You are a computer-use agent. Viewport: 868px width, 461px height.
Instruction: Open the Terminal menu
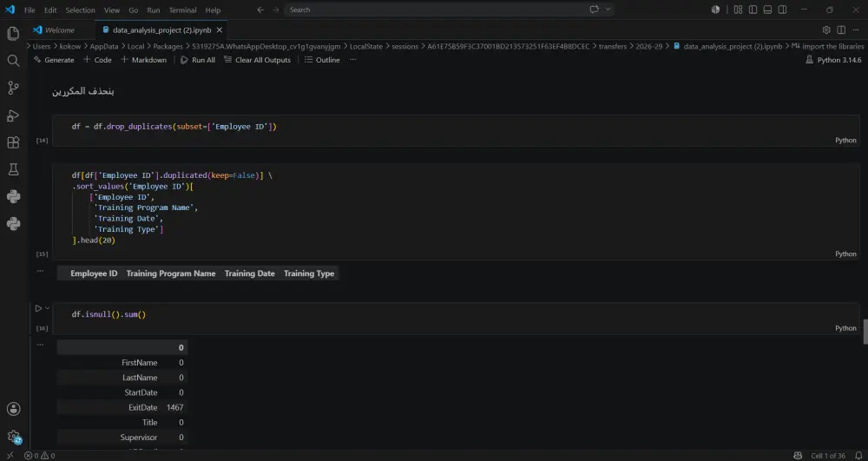tap(182, 10)
